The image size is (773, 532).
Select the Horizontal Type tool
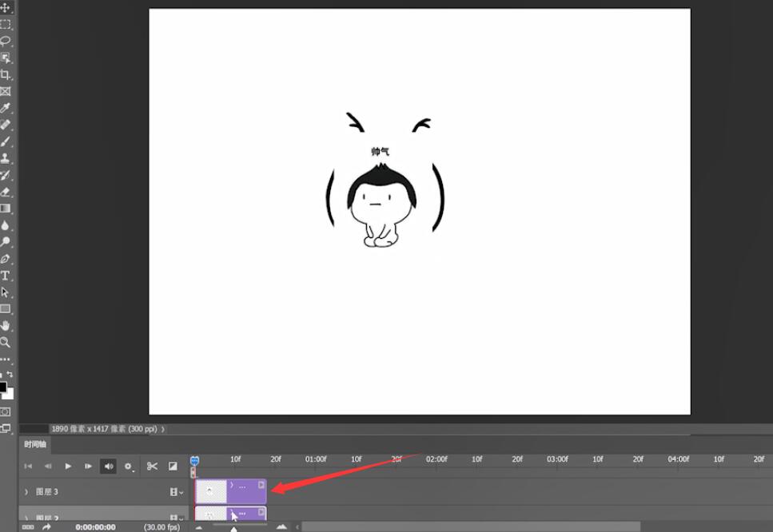(x=6, y=276)
